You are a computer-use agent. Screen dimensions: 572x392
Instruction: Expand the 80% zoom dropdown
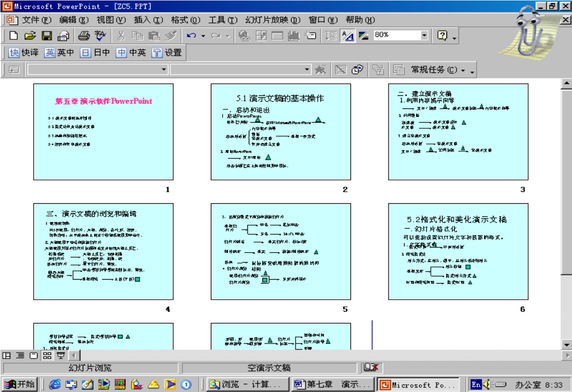[424, 36]
